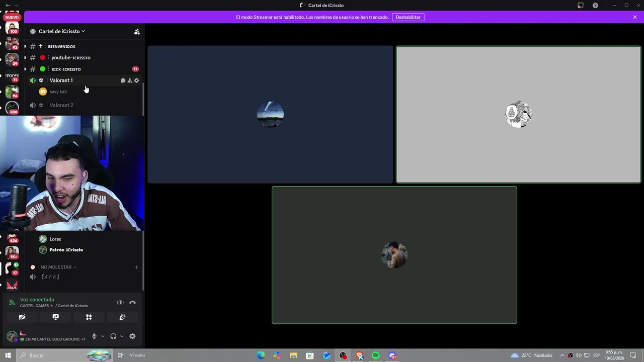Image resolution: width=644 pixels, height=362 pixels.
Task: Open the headphones output options arrow
Action: click(x=121, y=336)
